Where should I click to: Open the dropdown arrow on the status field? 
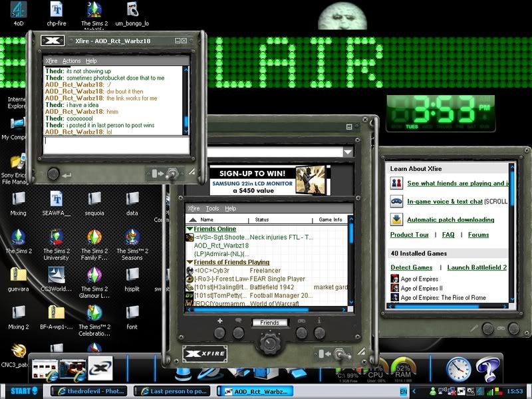coord(348,152)
